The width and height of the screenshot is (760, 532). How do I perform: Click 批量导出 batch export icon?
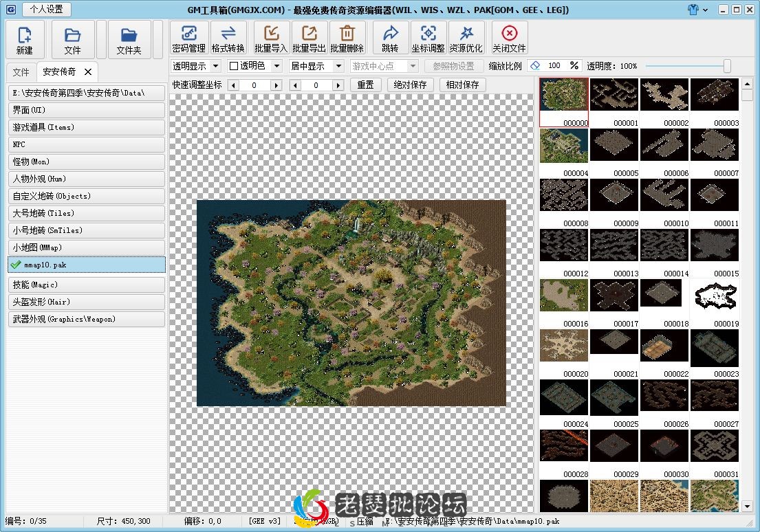point(310,38)
